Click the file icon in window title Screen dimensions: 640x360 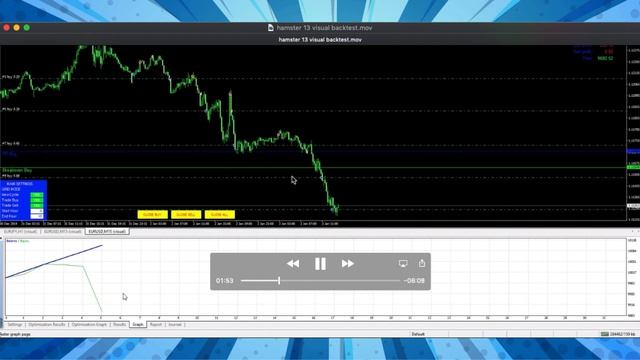(271, 28)
